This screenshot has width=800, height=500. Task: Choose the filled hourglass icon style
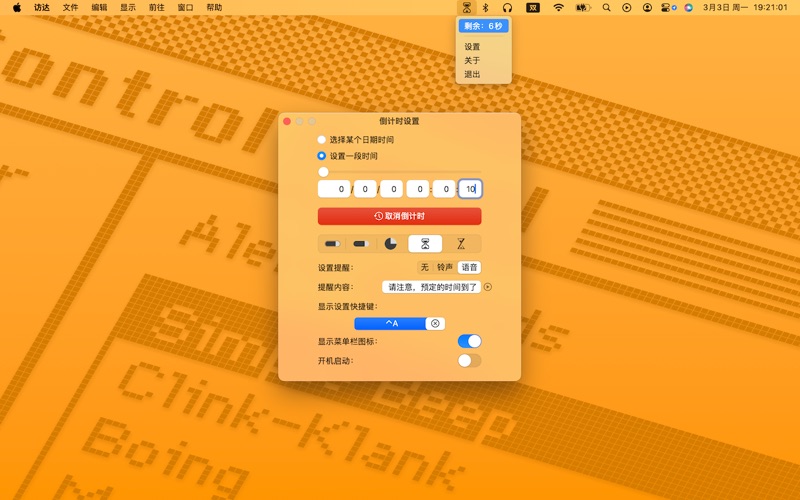coord(426,243)
